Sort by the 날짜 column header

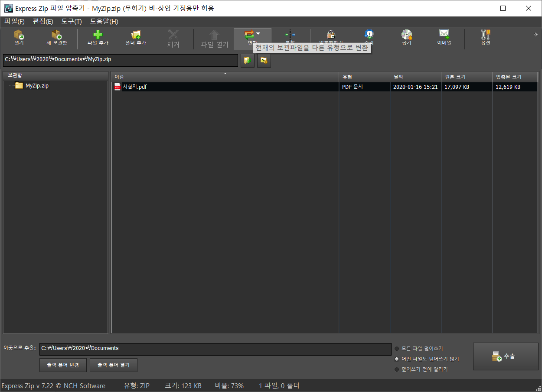[x=415, y=77]
